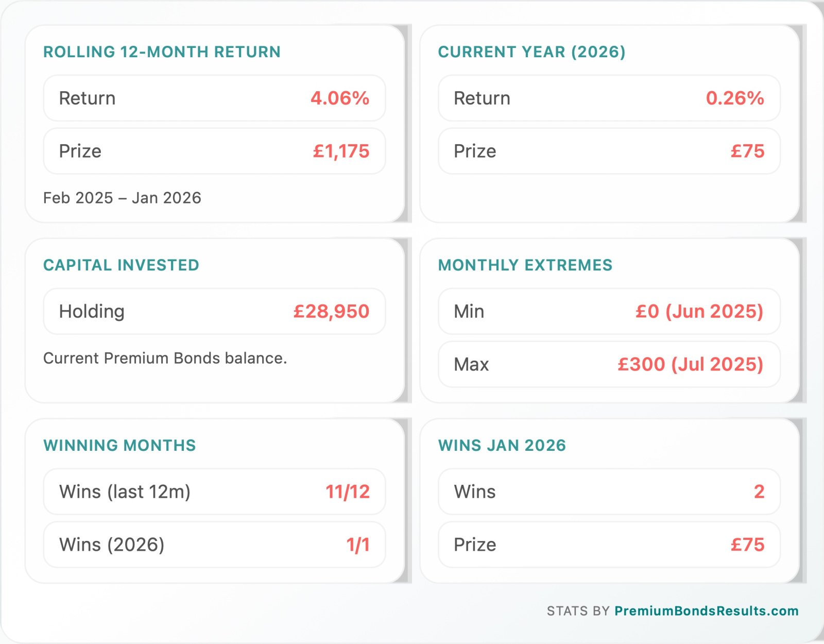This screenshot has width=824, height=644.
Task: Click the Winning Months heading
Action: 119,446
